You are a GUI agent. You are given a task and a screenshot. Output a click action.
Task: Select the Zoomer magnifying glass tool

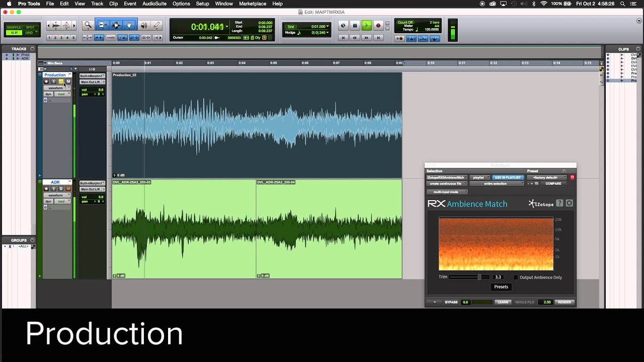(88, 25)
